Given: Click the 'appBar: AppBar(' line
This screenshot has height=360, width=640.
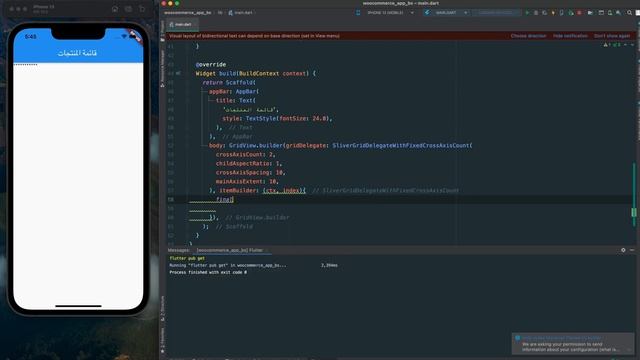Looking at the screenshot, I should coord(234,91).
